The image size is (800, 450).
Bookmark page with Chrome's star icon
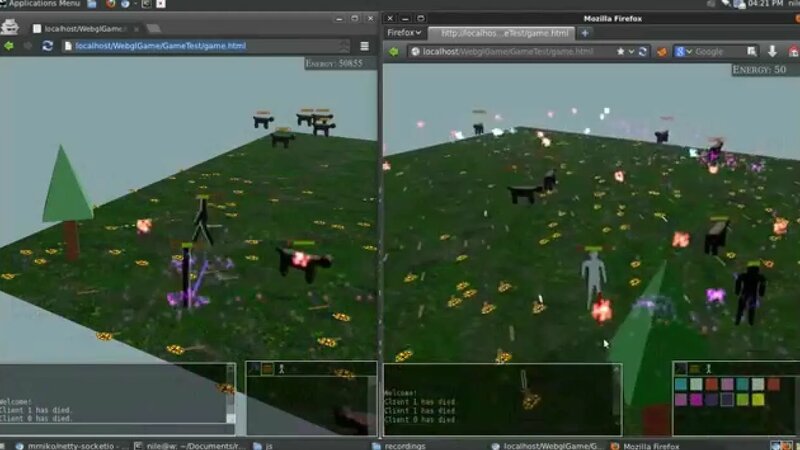pos(344,46)
